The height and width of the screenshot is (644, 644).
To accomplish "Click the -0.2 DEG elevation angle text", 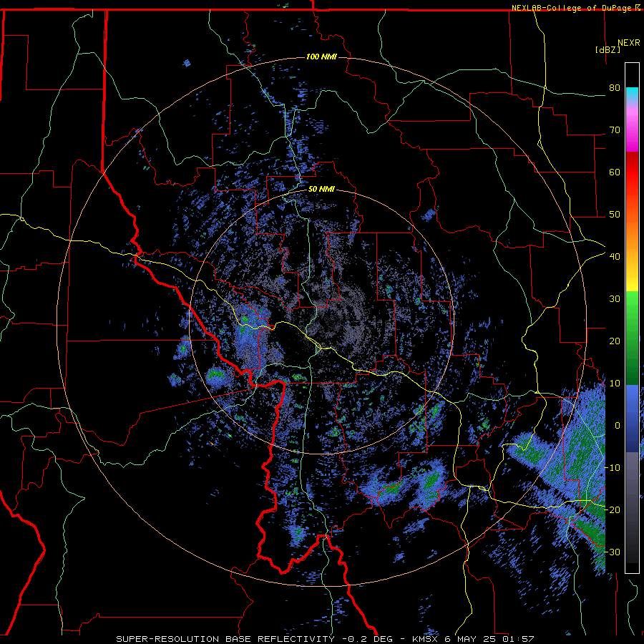I will (x=366, y=639).
